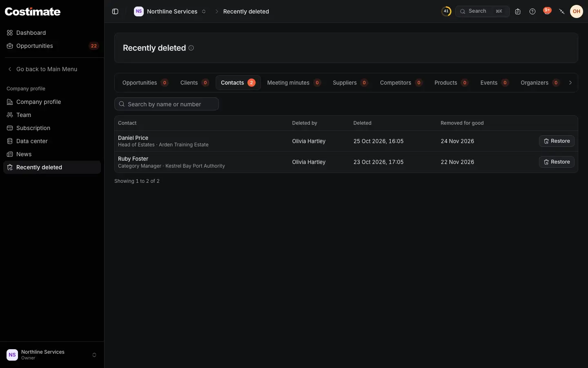This screenshot has width=588, height=368.
Task: Open the News page
Action: tap(52, 154)
